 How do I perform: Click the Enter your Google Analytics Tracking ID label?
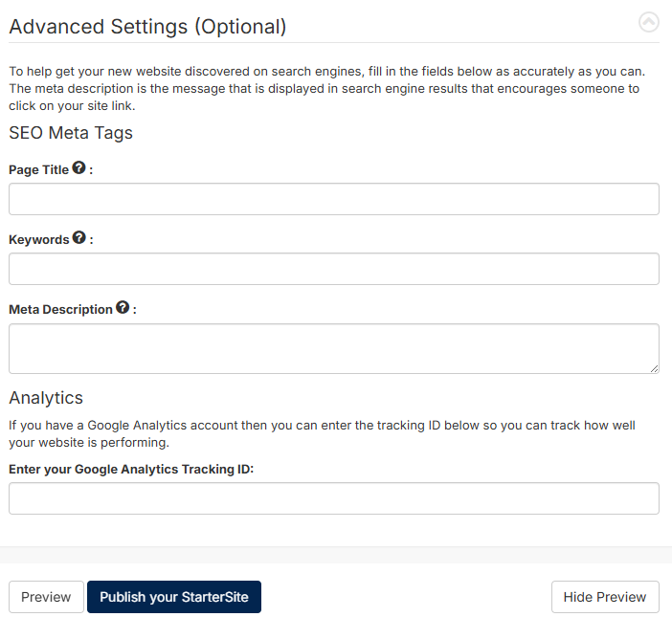(x=131, y=470)
